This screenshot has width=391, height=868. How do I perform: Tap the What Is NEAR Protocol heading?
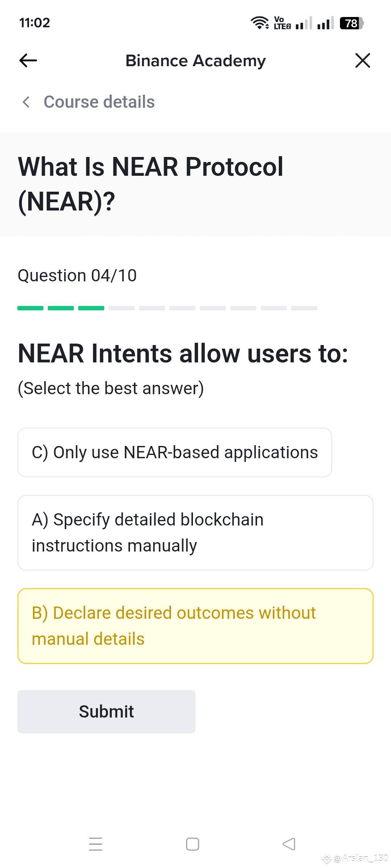click(151, 184)
